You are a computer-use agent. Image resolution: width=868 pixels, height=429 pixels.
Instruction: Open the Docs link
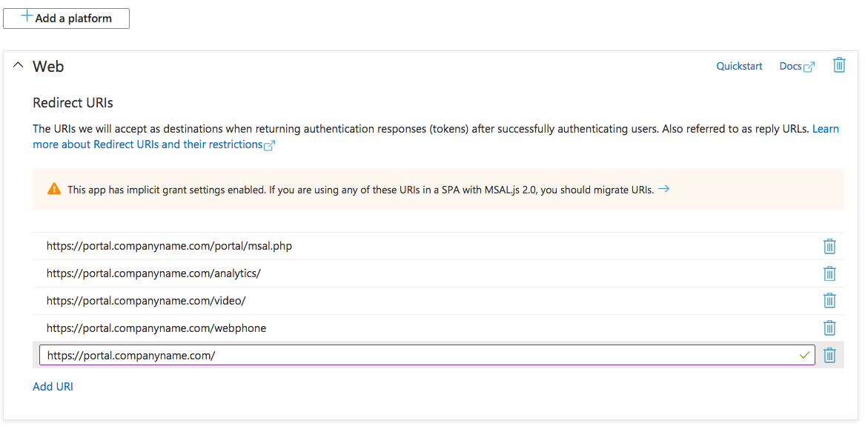click(x=790, y=66)
